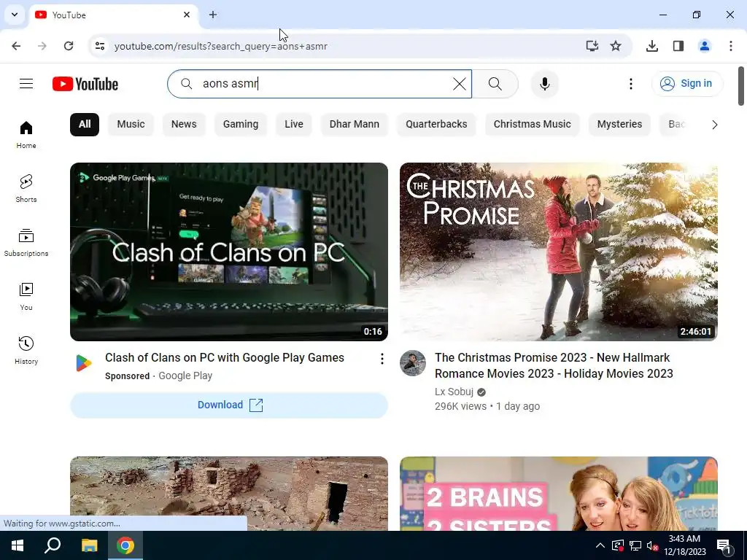Image resolution: width=747 pixels, height=560 pixels.
Task: Select the Mysteries filter chip
Action: tap(619, 124)
